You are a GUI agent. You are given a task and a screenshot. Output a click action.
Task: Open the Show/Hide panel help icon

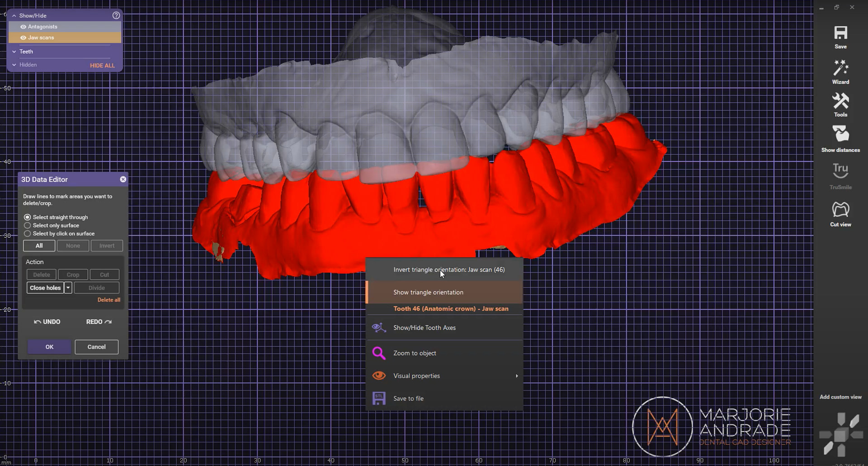(x=116, y=15)
